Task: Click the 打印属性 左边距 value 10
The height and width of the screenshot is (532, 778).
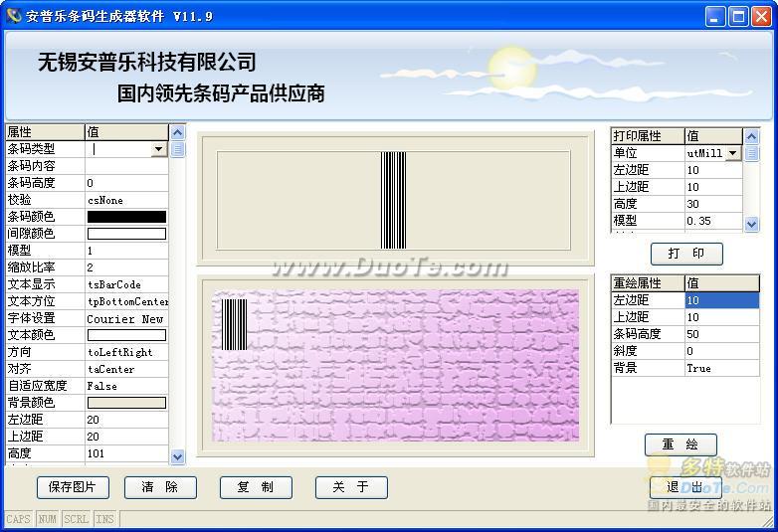Action: click(713, 170)
